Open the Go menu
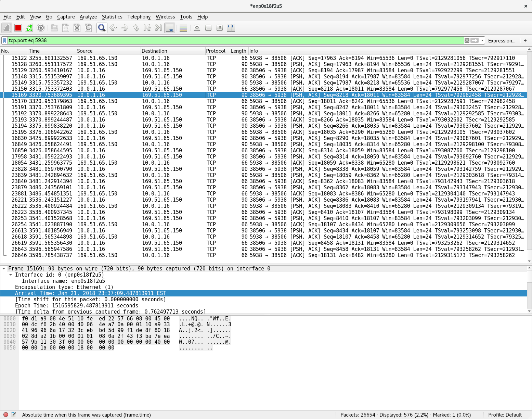The image size is (532, 419). (49, 17)
